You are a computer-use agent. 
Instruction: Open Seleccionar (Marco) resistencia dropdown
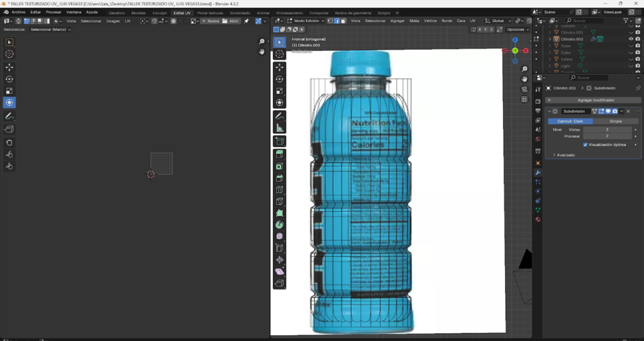(50, 30)
